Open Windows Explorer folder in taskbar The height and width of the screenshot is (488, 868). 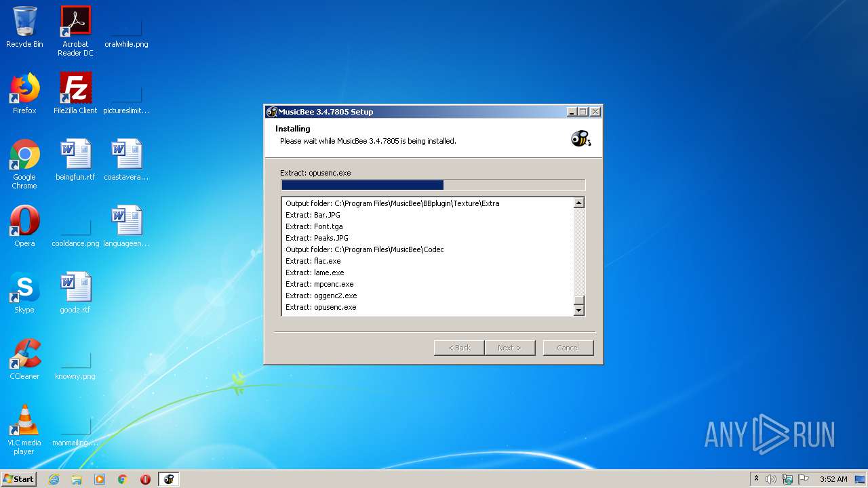tap(77, 479)
